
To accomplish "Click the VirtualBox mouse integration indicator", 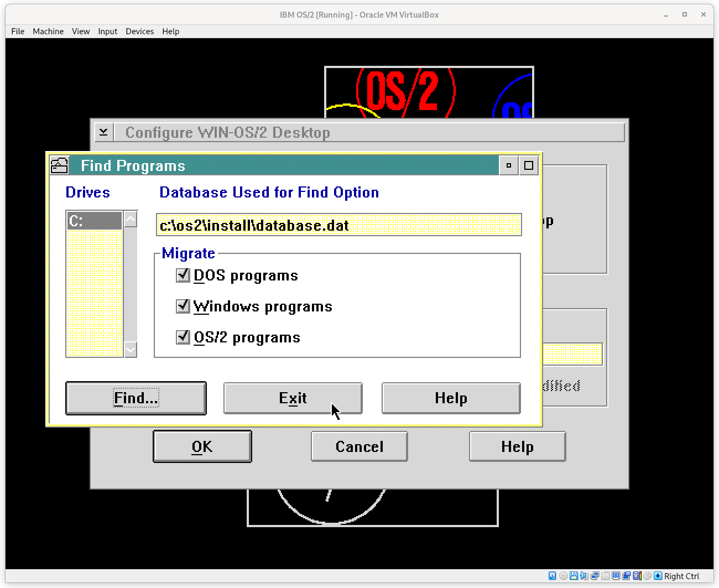I will [x=647, y=576].
